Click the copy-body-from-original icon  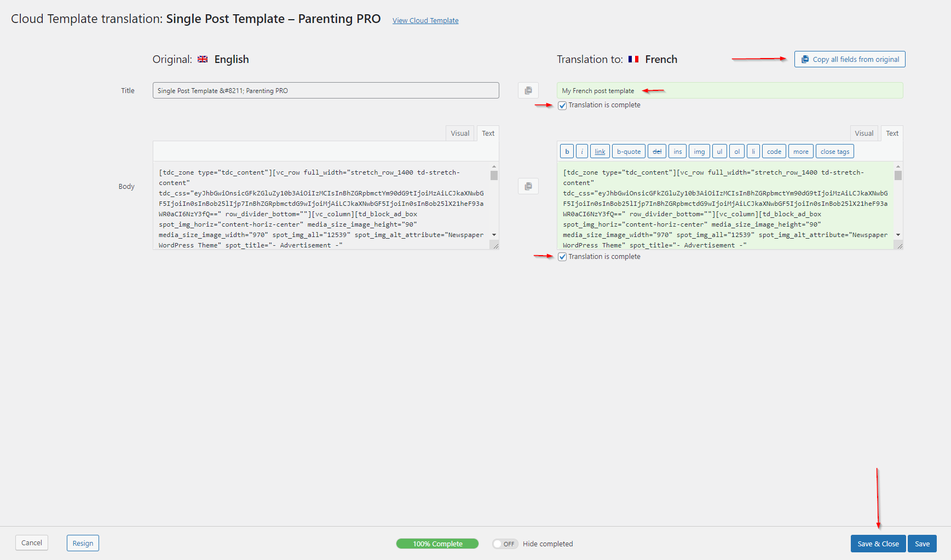coord(528,186)
